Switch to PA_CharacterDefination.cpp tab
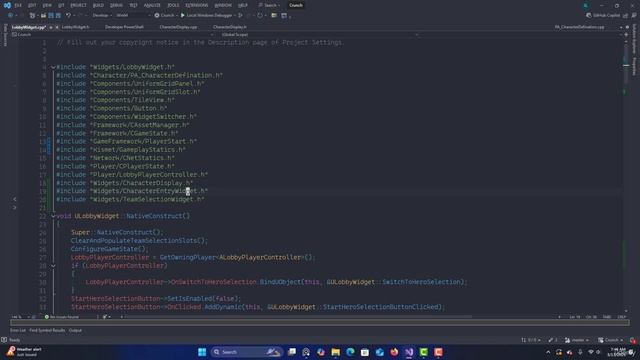This screenshot has width=640, height=360. pyautogui.click(x=579, y=27)
